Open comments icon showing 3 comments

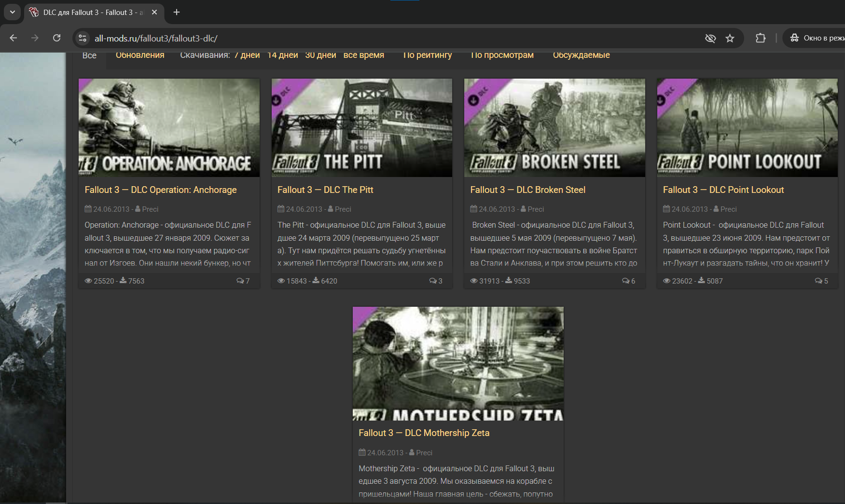(x=433, y=281)
